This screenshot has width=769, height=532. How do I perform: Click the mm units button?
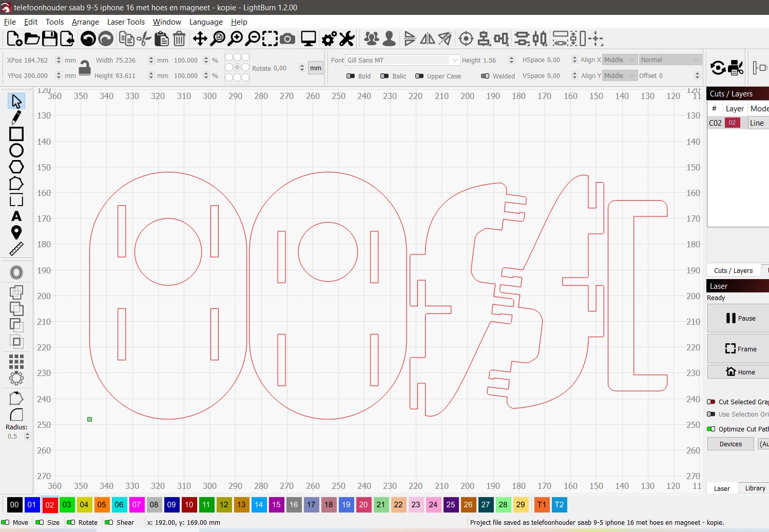pos(316,68)
